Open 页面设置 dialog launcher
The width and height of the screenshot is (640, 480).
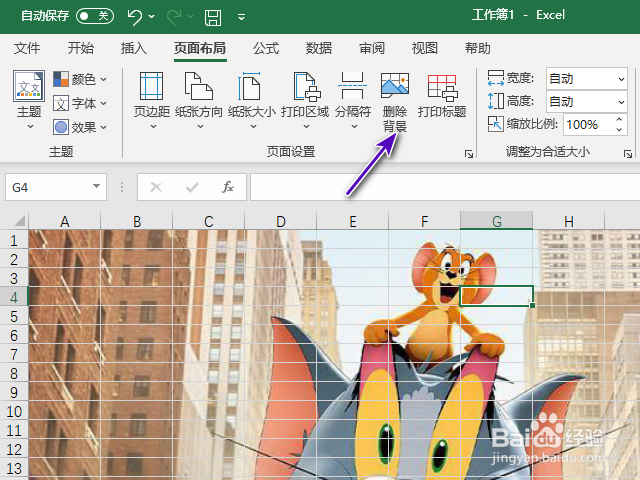coord(469,154)
